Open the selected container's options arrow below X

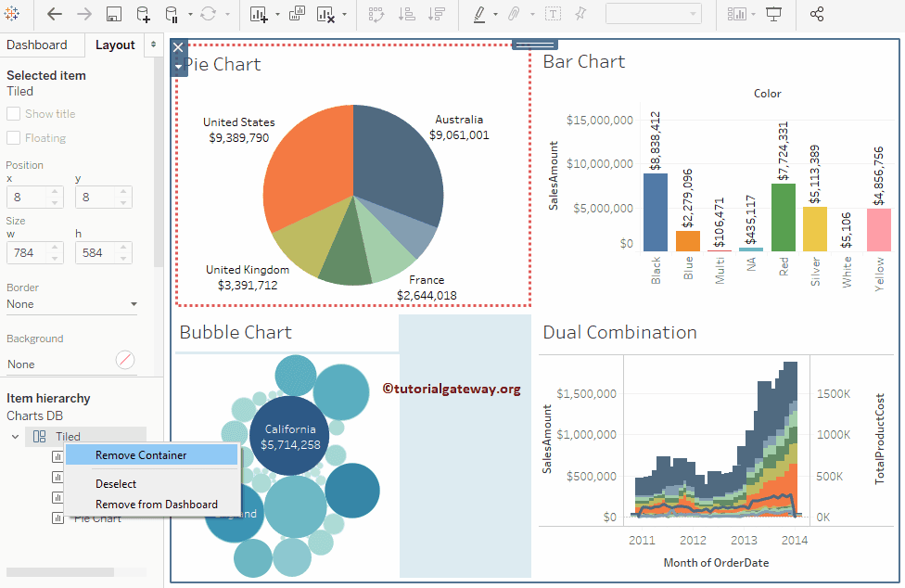click(x=179, y=66)
